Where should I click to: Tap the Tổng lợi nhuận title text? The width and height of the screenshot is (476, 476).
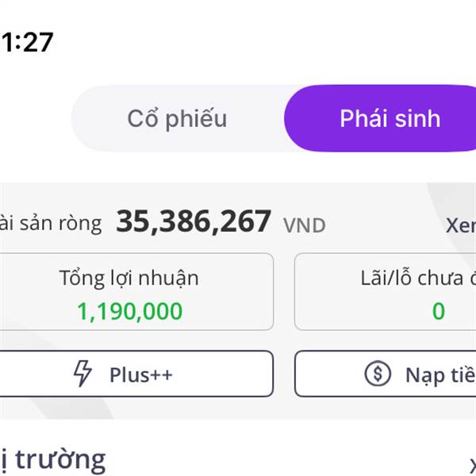click(x=129, y=278)
